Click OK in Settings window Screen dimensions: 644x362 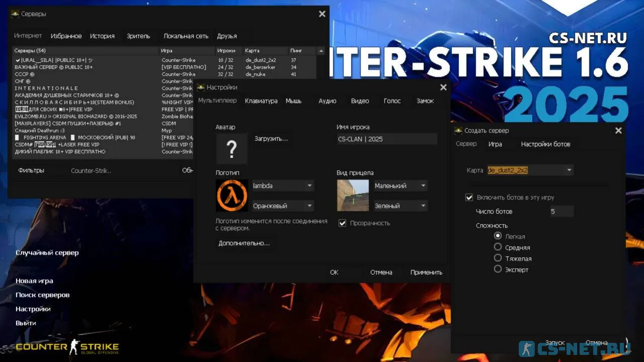click(334, 273)
